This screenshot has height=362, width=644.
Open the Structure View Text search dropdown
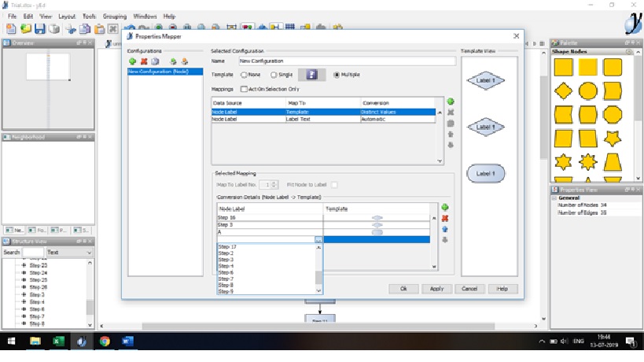[88, 253]
